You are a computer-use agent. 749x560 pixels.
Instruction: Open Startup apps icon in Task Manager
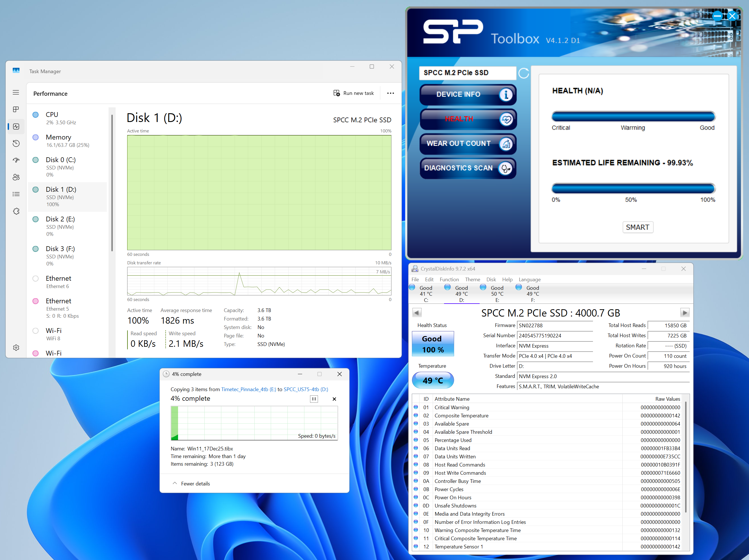pyautogui.click(x=16, y=160)
